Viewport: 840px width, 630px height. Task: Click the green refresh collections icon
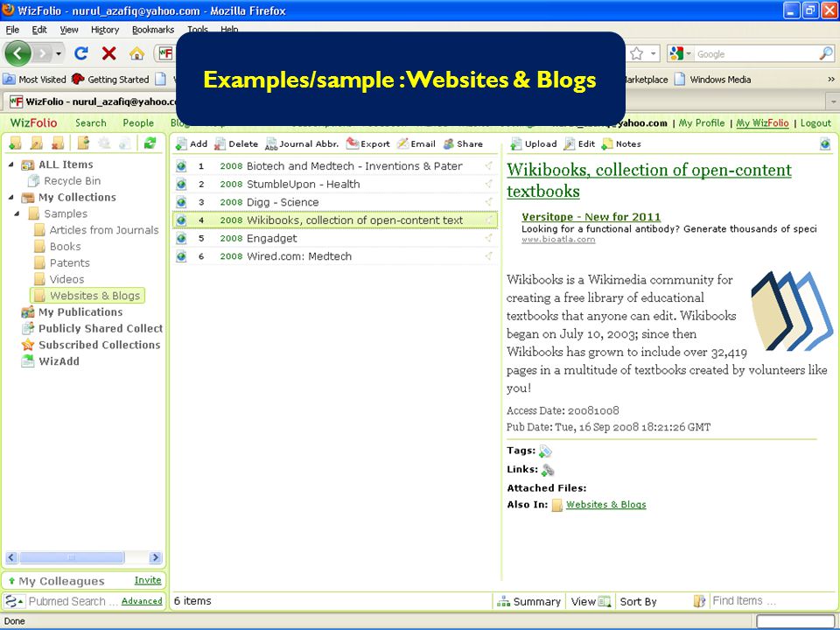pos(150,143)
